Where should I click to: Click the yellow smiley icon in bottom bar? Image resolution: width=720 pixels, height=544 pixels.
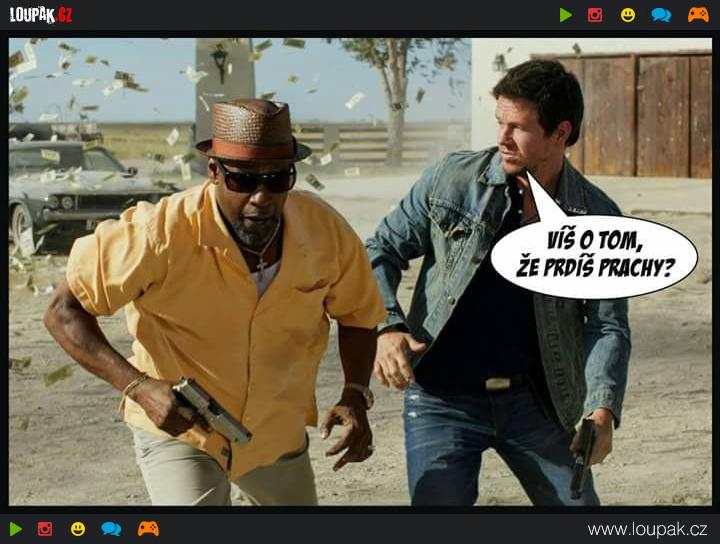coord(78,529)
